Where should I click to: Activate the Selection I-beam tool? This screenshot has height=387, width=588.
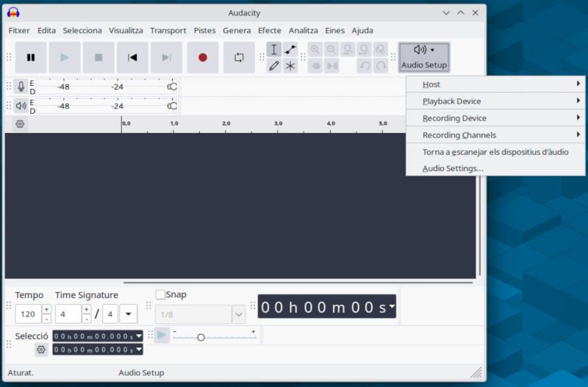tap(273, 50)
